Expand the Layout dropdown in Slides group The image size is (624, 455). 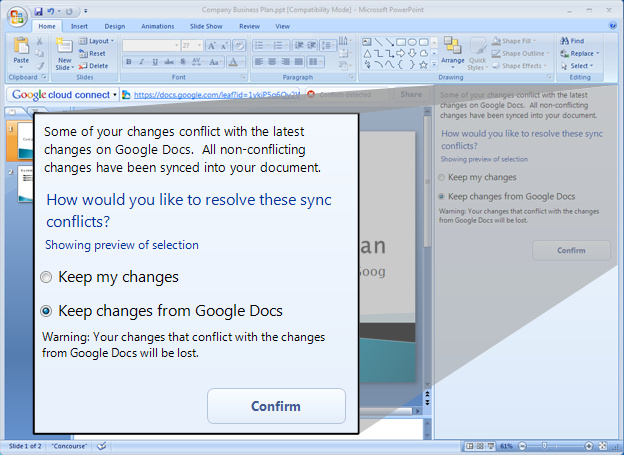(99, 41)
